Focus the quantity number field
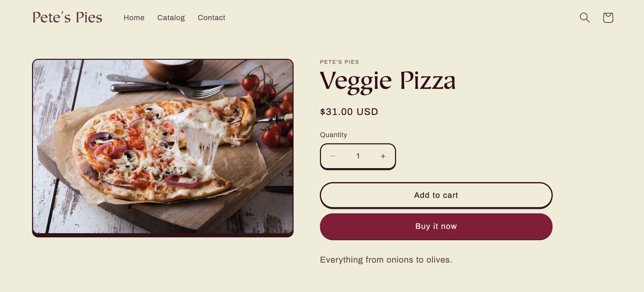This screenshot has height=292, width=644. [358, 156]
